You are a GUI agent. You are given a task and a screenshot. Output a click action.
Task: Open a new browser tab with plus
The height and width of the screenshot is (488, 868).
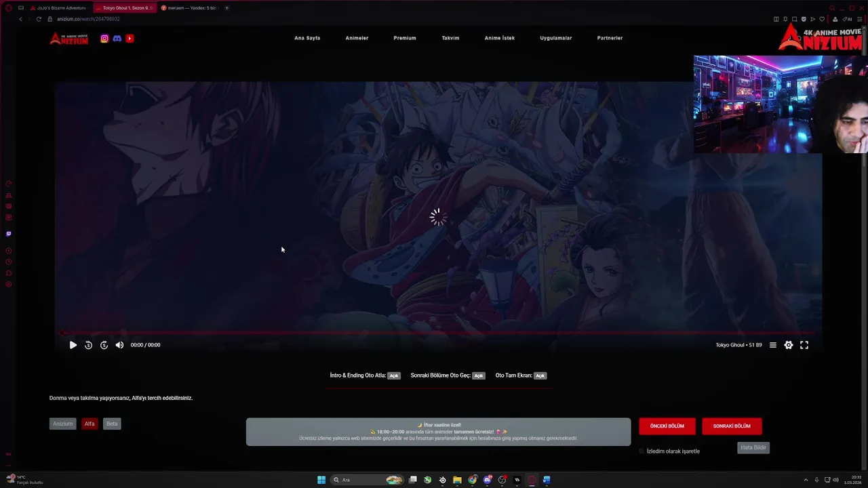click(x=226, y=8)
